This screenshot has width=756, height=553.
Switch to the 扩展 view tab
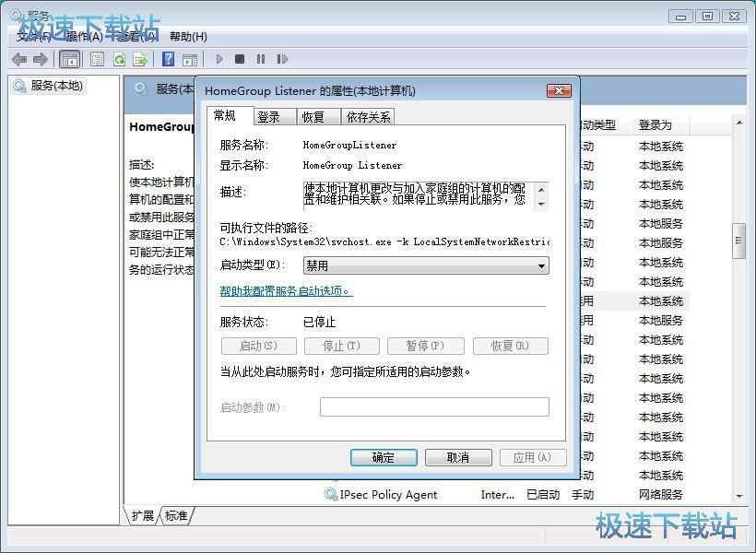click(143, 515)
